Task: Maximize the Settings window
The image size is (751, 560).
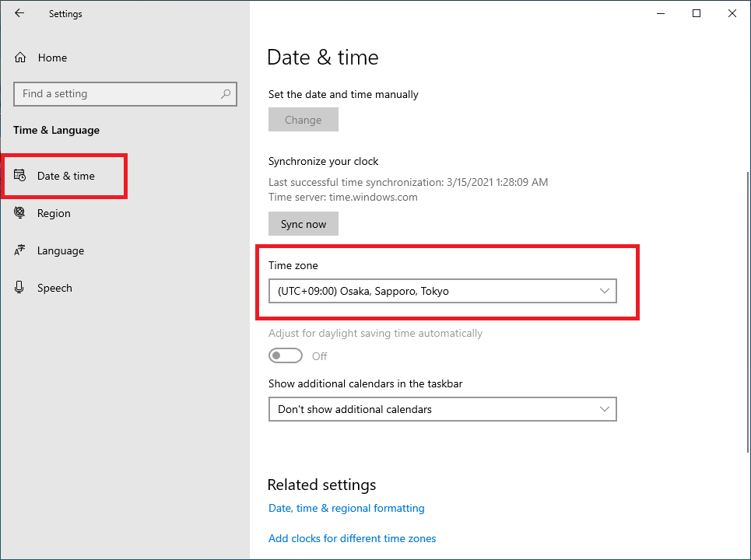Action: click(697, 13)
